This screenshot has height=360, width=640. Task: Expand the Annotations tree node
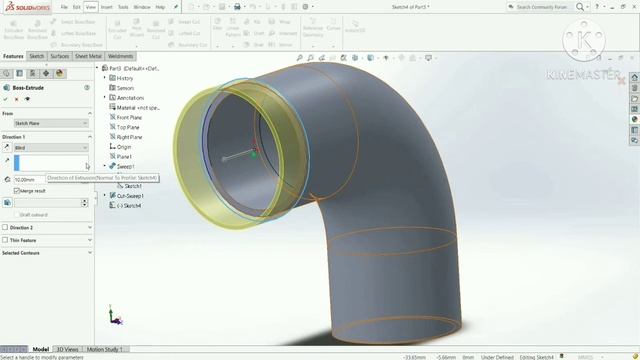104,97
